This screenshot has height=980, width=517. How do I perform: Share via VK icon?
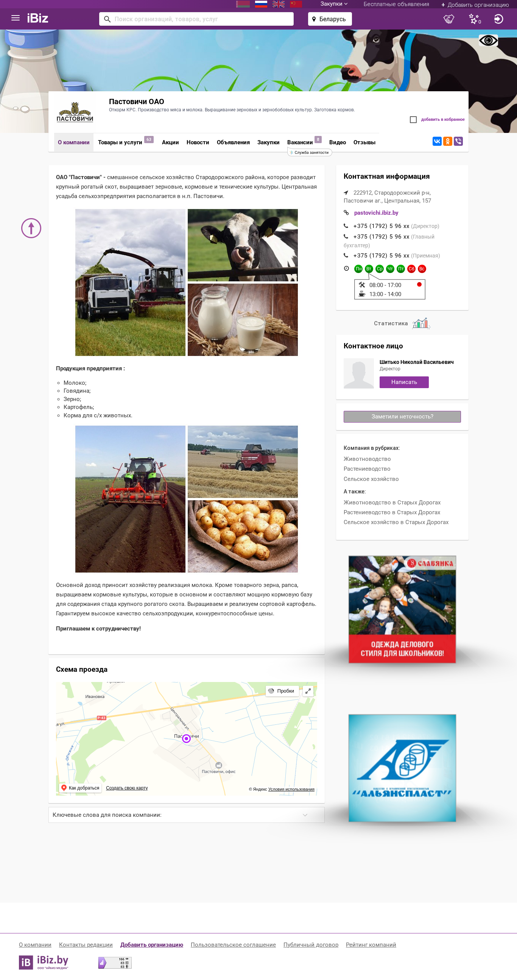tap(437, 141)
